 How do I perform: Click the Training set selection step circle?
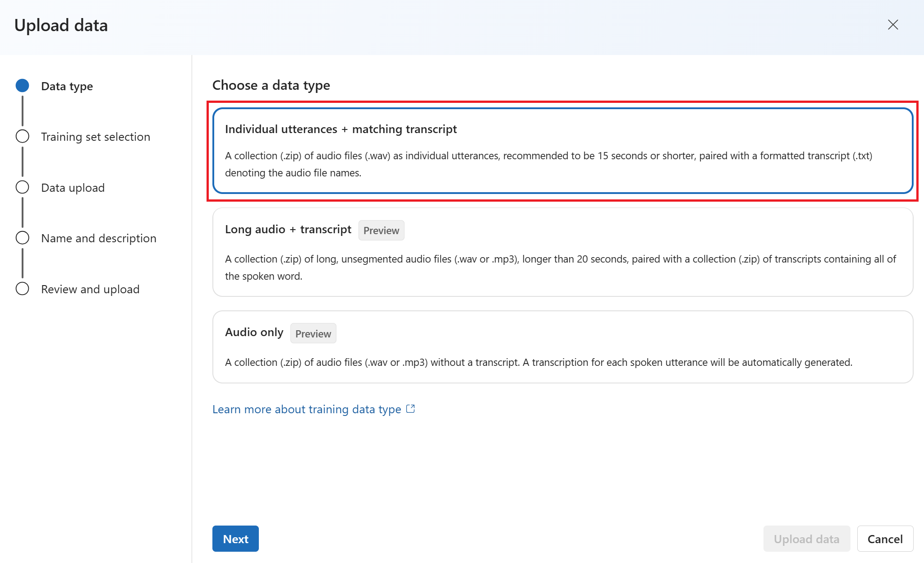[x=22, y=136]
